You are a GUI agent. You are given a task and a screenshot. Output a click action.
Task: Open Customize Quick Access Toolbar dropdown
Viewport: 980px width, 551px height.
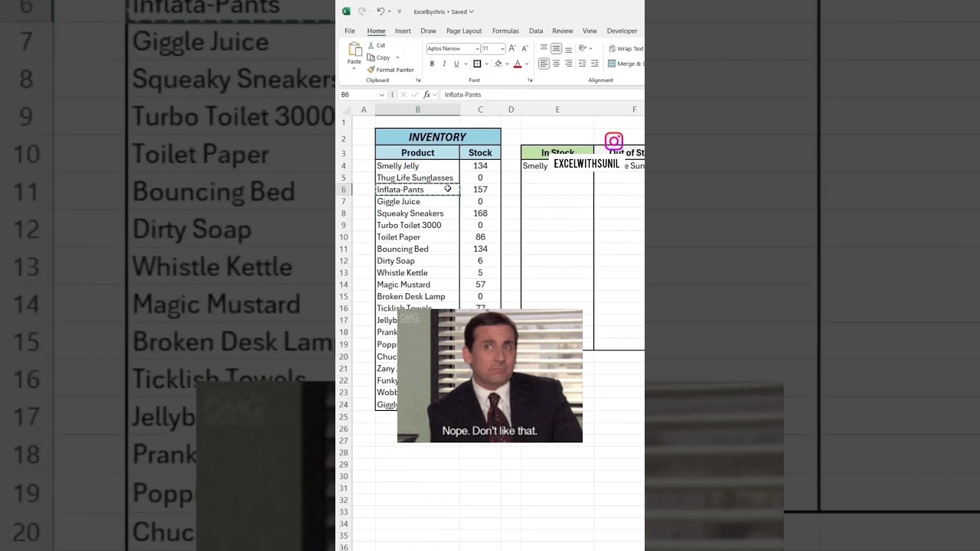coord(399,11)
